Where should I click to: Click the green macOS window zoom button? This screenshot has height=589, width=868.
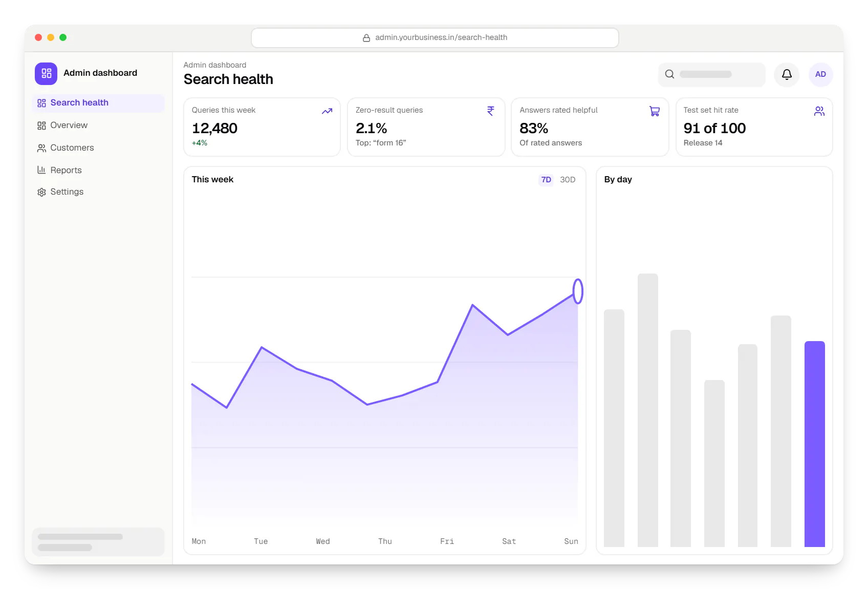pyautogui.click(x=63, y=37)
